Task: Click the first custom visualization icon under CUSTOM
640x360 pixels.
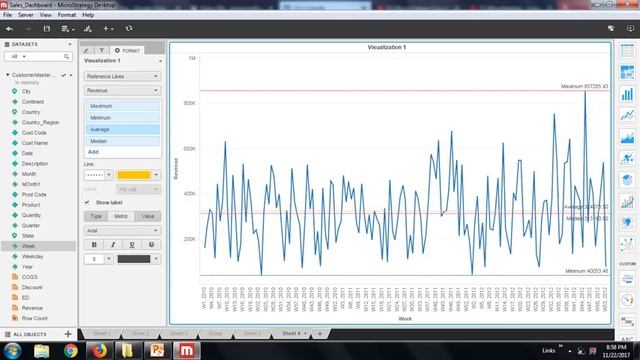Action: point(627,279)
